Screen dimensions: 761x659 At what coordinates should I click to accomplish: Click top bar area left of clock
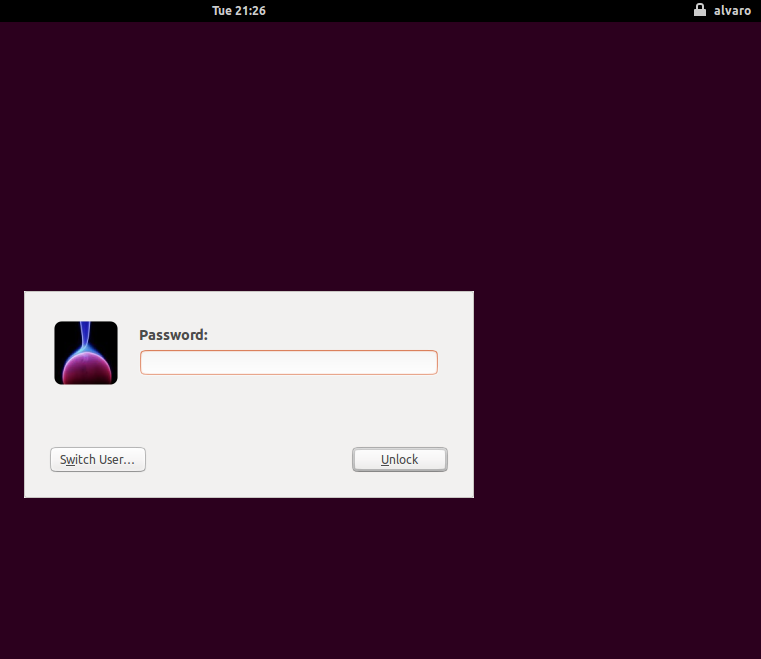100,10
